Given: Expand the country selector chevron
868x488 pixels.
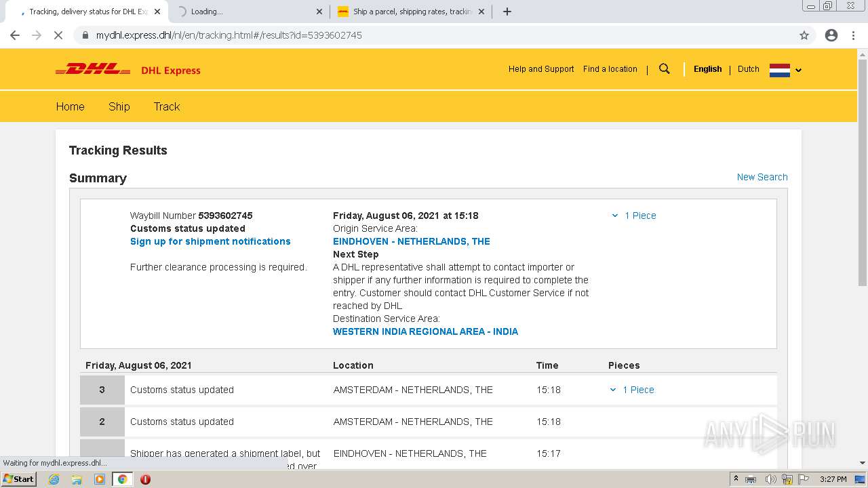Looking at the screenshot, I should click(x=798, y=70).
